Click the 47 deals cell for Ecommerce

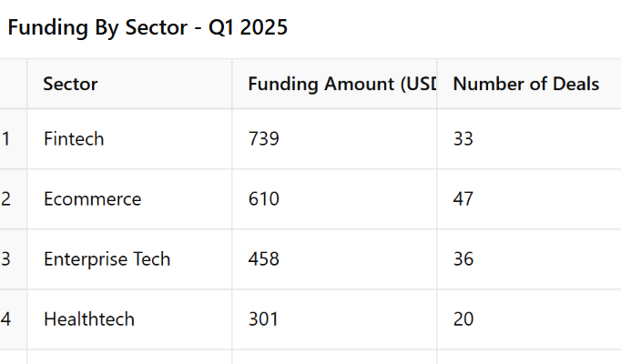528,199
